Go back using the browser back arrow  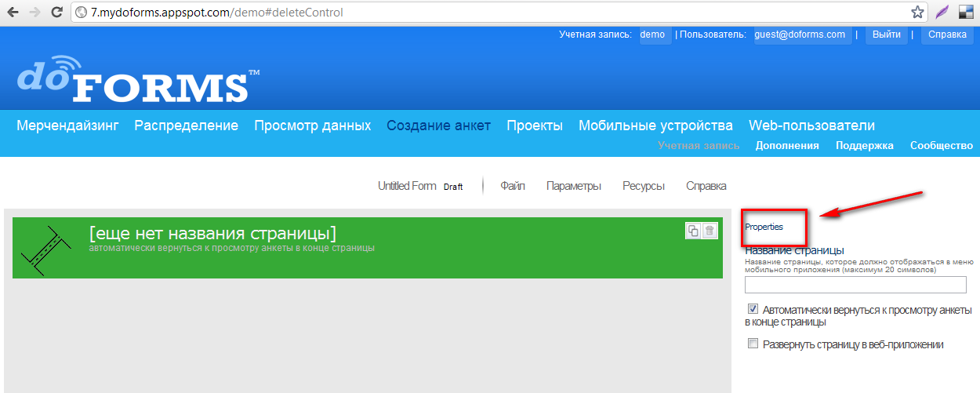point(13,13)
